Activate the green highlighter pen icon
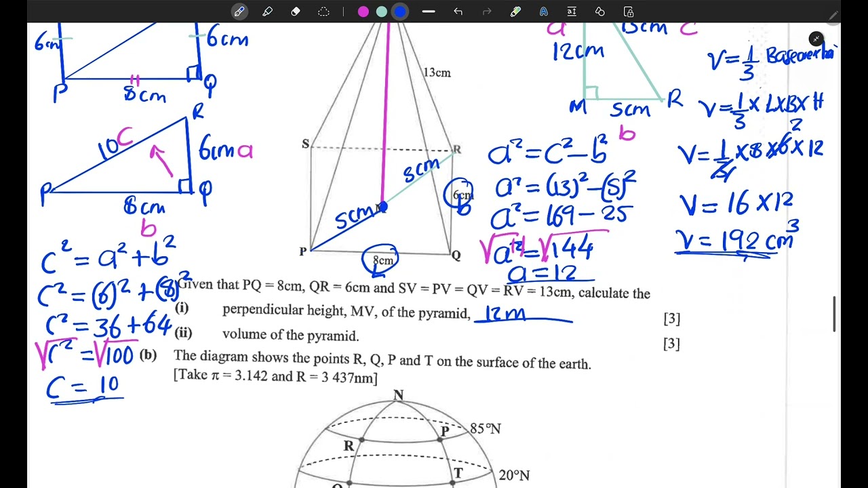Viewport: 868px width, 488px height. (515, 12)
